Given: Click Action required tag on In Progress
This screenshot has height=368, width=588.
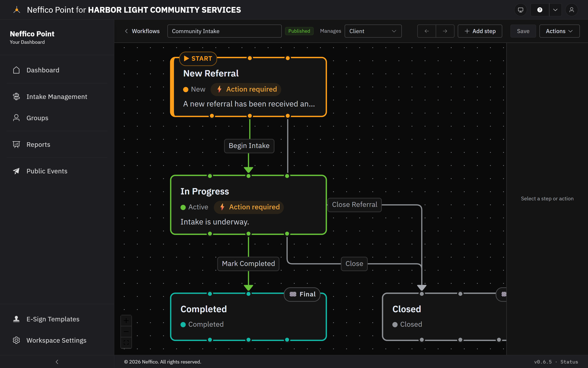Looking at the screenshot, I should (249, 207).
